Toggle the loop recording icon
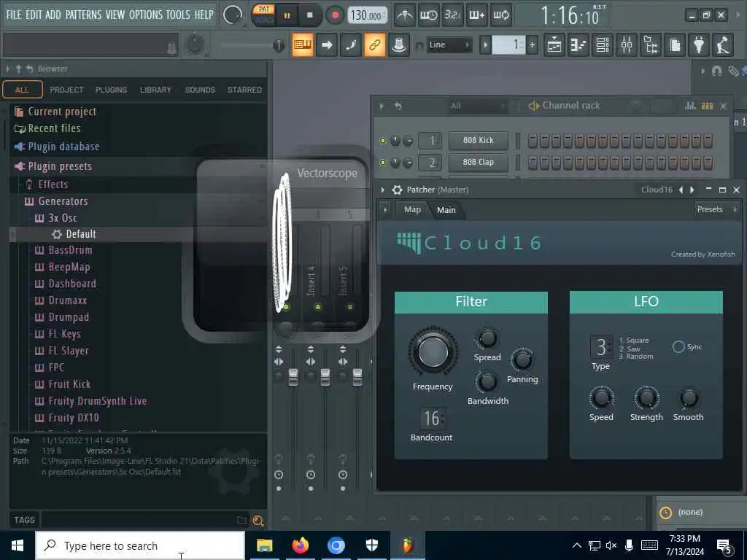Screen dimensions: 747x560 (500, 15)
